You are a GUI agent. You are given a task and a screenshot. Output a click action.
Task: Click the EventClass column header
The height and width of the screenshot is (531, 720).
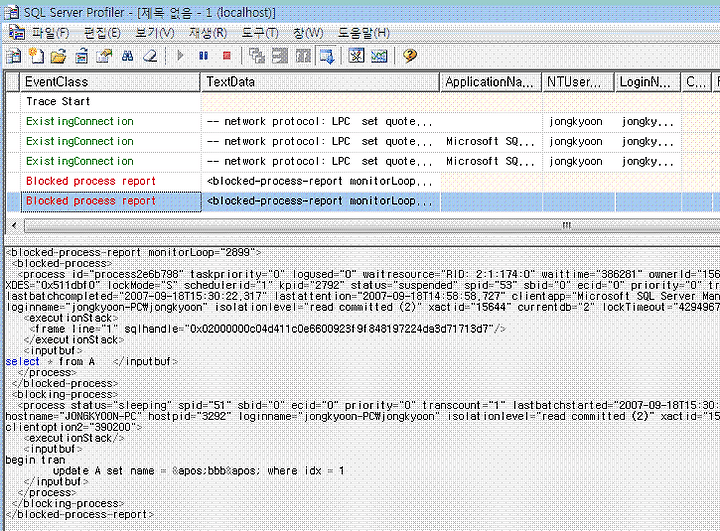(x=110, y=82)
